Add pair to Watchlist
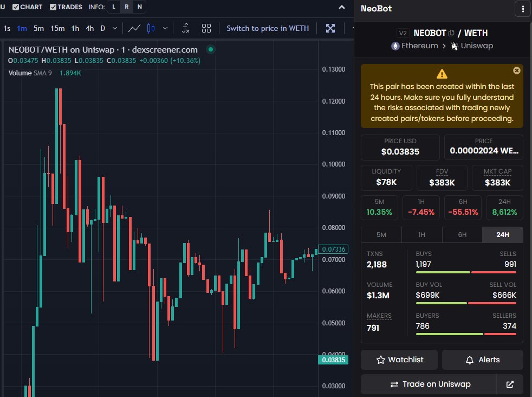The width and height of the screenshot is (532, 397). click(399, 360)
